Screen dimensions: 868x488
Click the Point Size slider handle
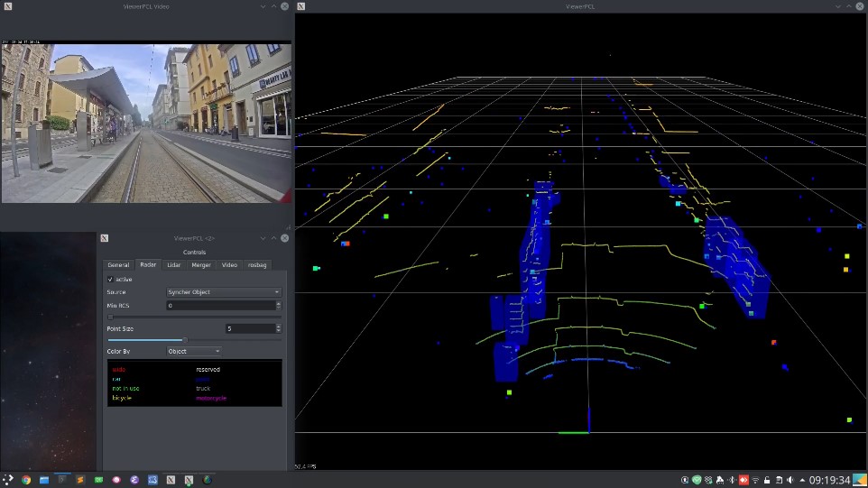185,339
